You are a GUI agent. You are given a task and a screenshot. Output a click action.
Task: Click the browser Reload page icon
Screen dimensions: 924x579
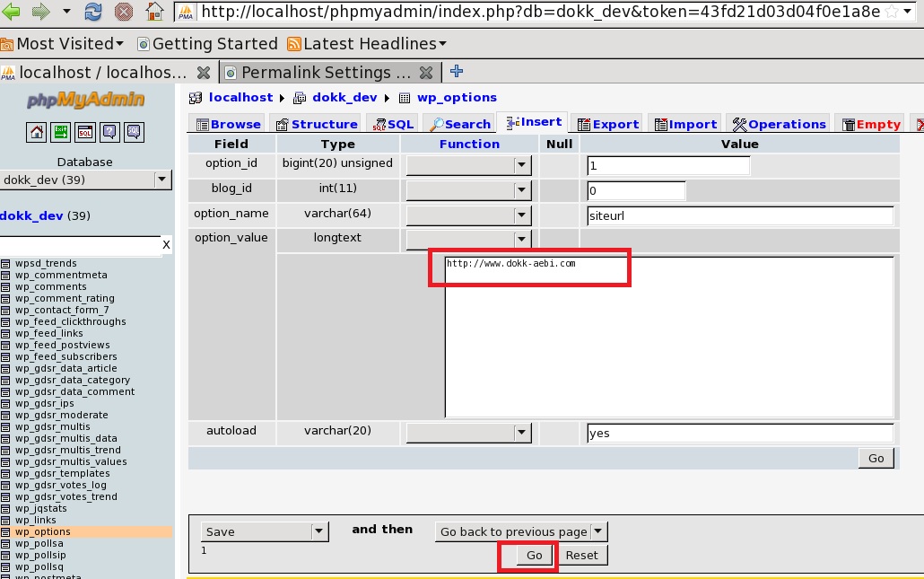point(93,13)
